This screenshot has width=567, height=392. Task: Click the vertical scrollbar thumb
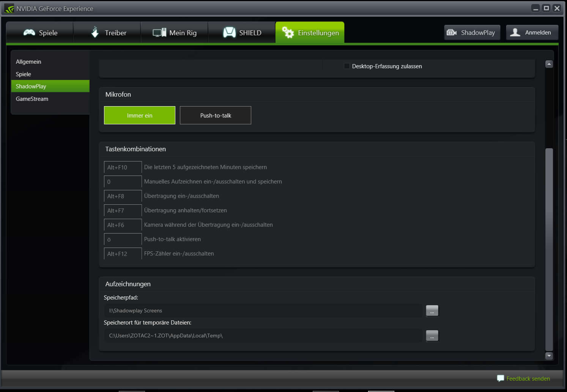pyautogui.click(x=549, y=249)
